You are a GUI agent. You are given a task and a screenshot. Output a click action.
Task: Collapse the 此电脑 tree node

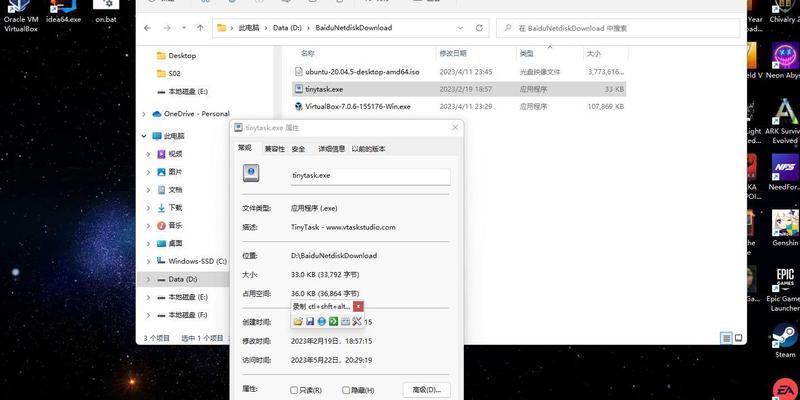coord(144,136)
